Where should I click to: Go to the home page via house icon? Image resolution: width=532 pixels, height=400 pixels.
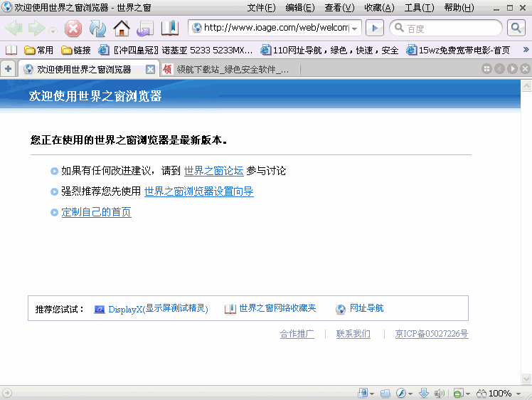[122, 28]
